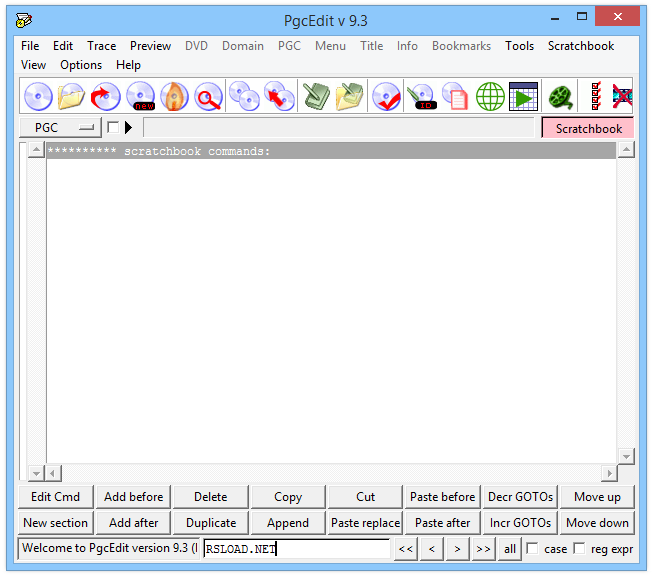This screenshot has height=585, width=652.
Task: Click the green play preview grid icon
Action: pyautogui.click(x=524, y=96)
